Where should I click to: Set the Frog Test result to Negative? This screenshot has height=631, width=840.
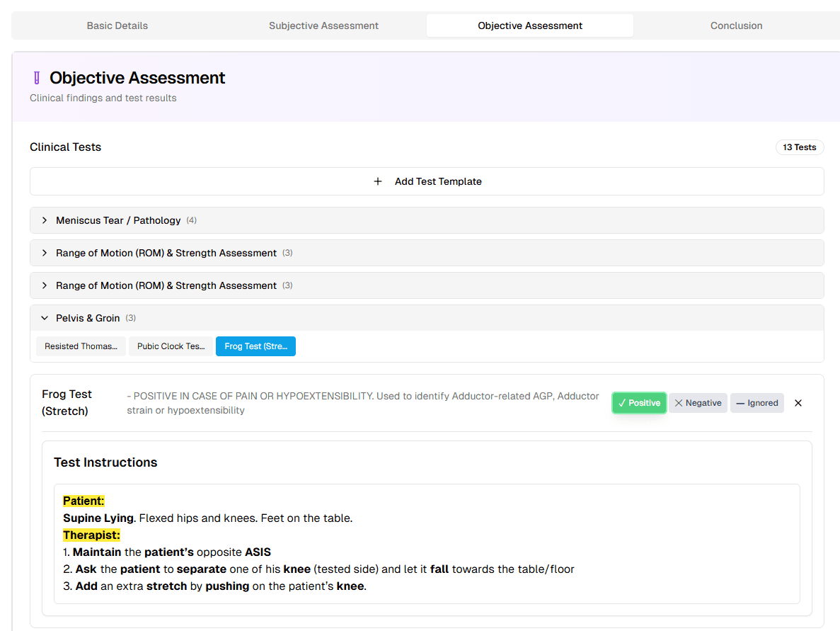point(698,402)
